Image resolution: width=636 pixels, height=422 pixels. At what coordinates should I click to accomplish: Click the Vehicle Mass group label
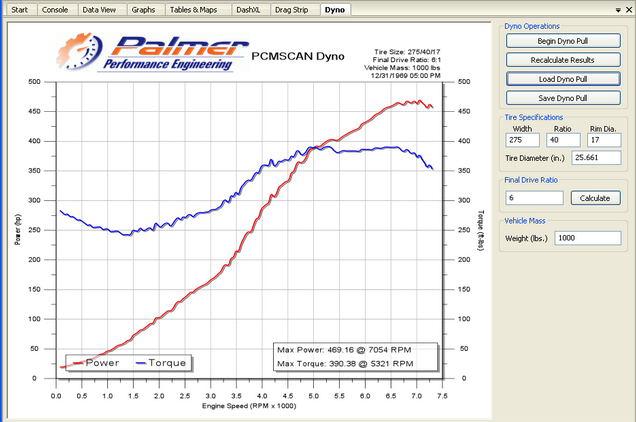tap(525, 221)
